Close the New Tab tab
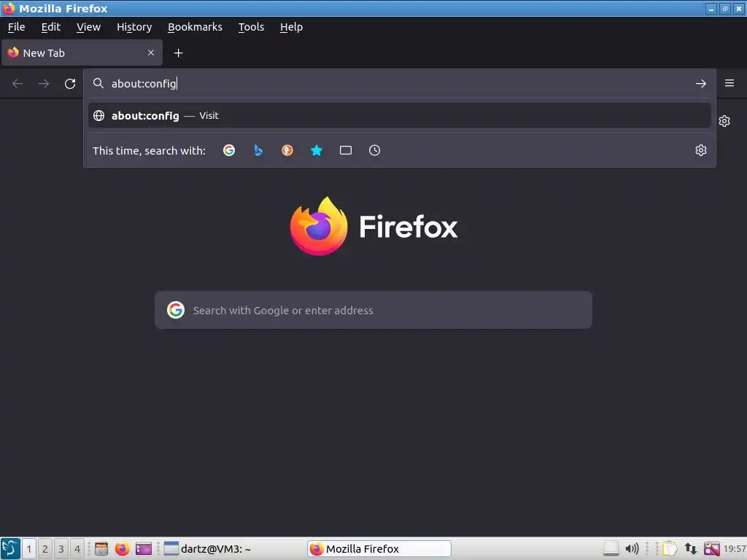The image size is (747, 560). 151,52
